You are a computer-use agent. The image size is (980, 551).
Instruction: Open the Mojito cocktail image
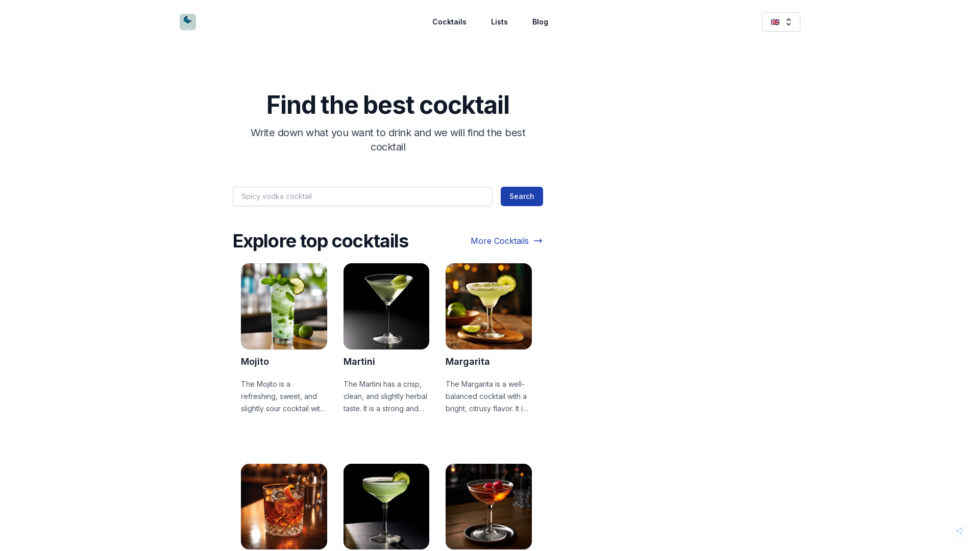pyautogui.click(x=284, y=306)
